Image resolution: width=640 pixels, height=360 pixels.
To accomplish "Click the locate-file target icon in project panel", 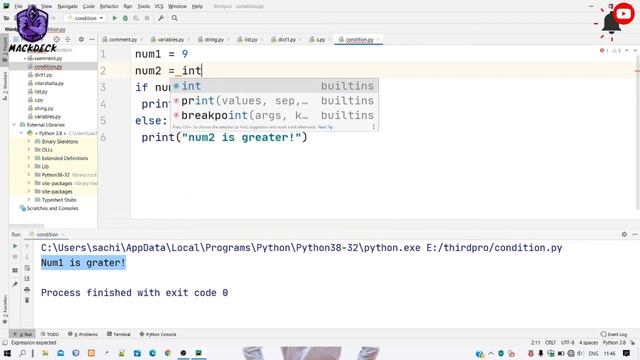I will pyautogui.click(x=57, y=39).
